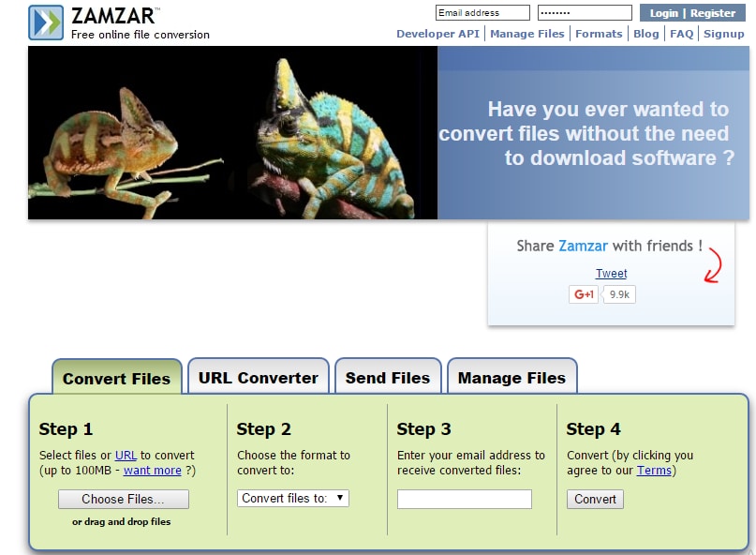Image resolution: width=756 pixels, height=555 pixels.
Task: Click the 9.9k Google+ count bubble
Action: coord(619,294)
